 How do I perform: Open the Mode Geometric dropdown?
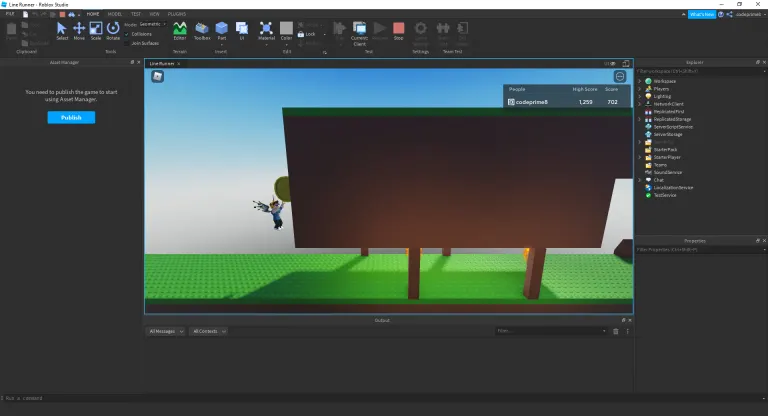click(152, 24)
